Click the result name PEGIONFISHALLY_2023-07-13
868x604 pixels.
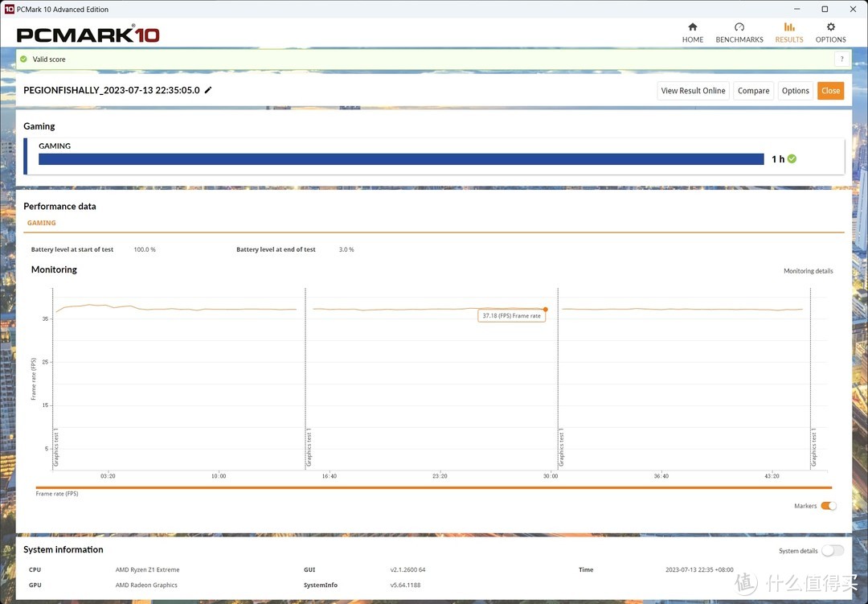pos(111,90)
